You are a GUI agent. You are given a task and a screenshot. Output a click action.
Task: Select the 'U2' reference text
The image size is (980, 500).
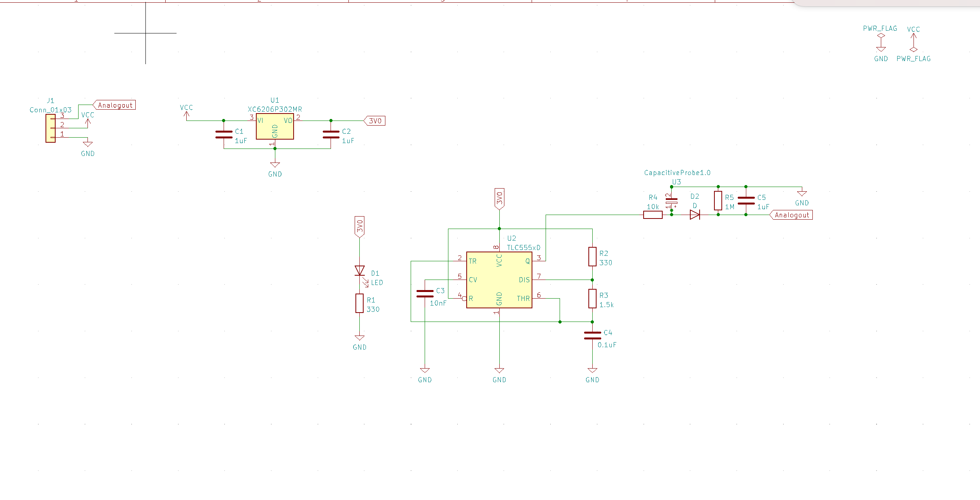(512, 238)
